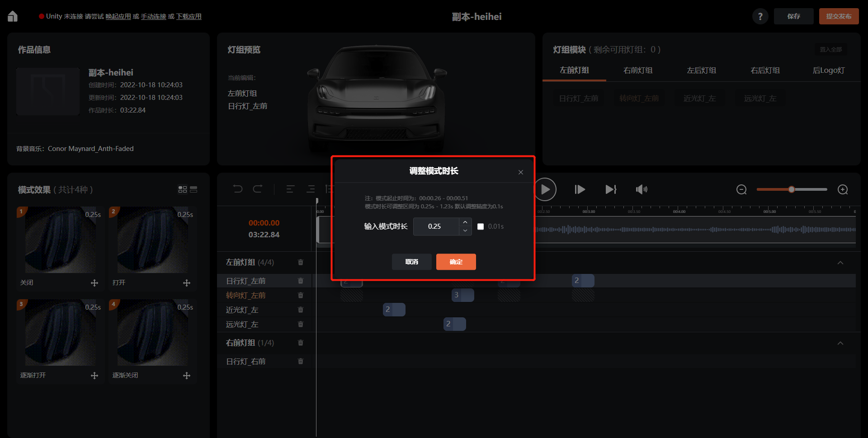Click the align right toolbar icon
Viewport: 868px width, 438px height.
311,189
